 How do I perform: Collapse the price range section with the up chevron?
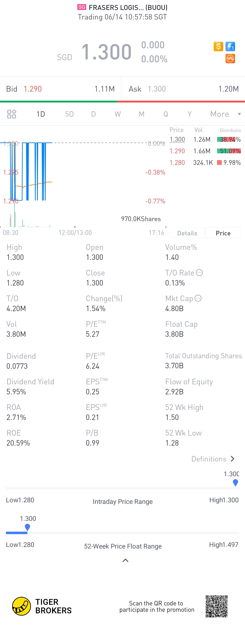pos(125,560)
